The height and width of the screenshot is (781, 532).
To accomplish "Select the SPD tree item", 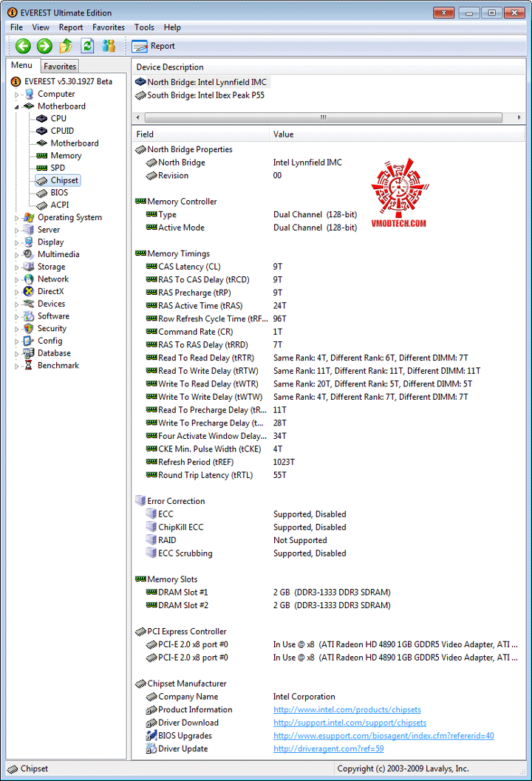I will 58,168.
